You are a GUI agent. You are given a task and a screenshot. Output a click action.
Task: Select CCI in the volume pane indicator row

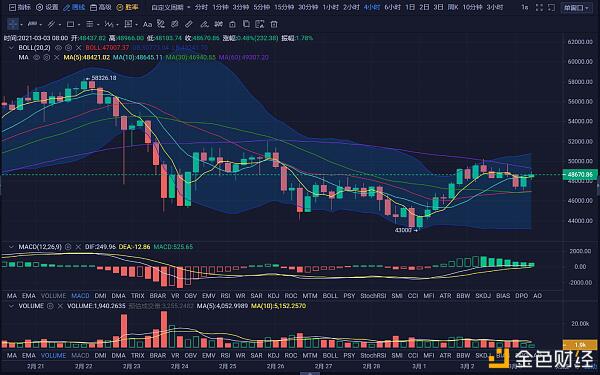coord(413,355)
